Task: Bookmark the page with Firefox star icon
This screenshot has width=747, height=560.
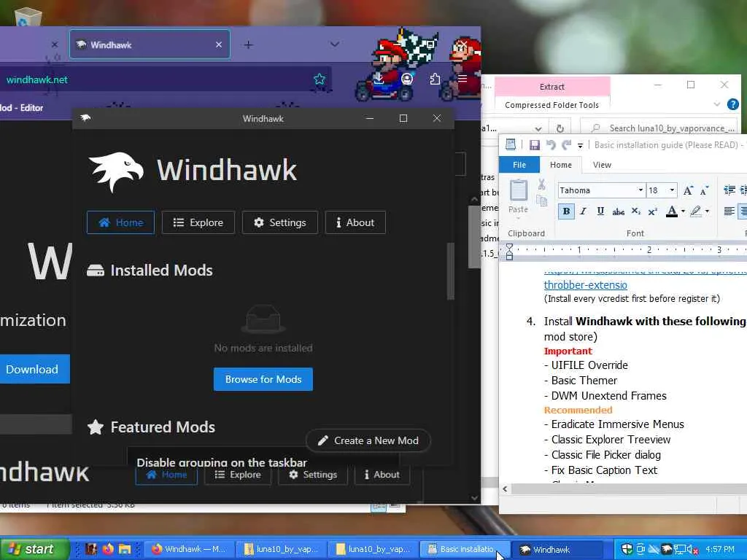Action: pos(320,79)
